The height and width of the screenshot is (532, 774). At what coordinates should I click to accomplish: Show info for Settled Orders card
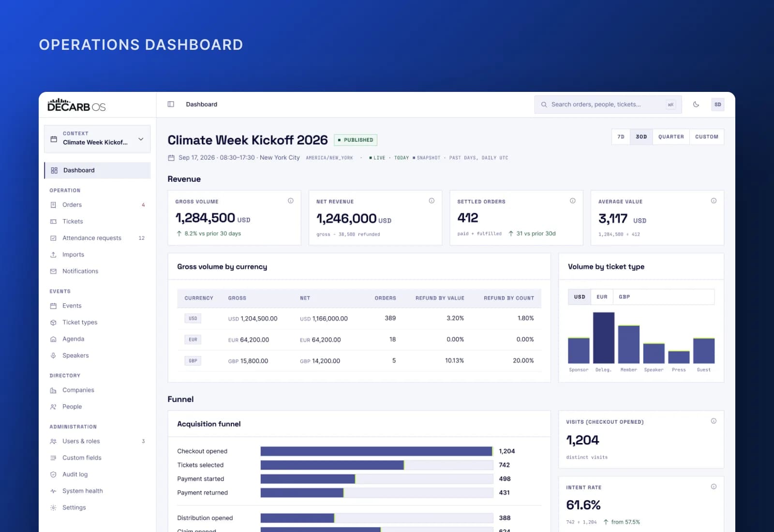573,201
